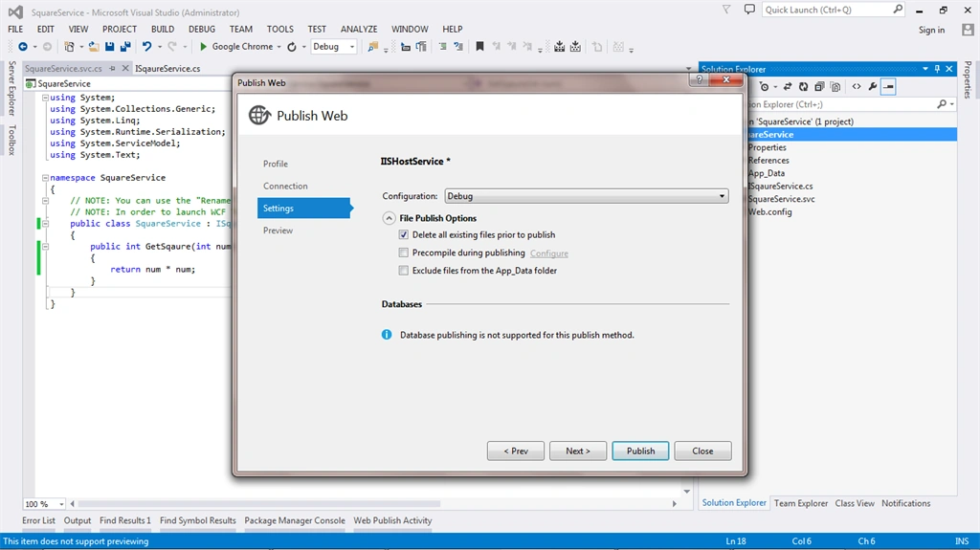Open the DEBUG menu
The height and width of the screenshot is (550, 980).
pyautogui.click(x=202, y=29)
